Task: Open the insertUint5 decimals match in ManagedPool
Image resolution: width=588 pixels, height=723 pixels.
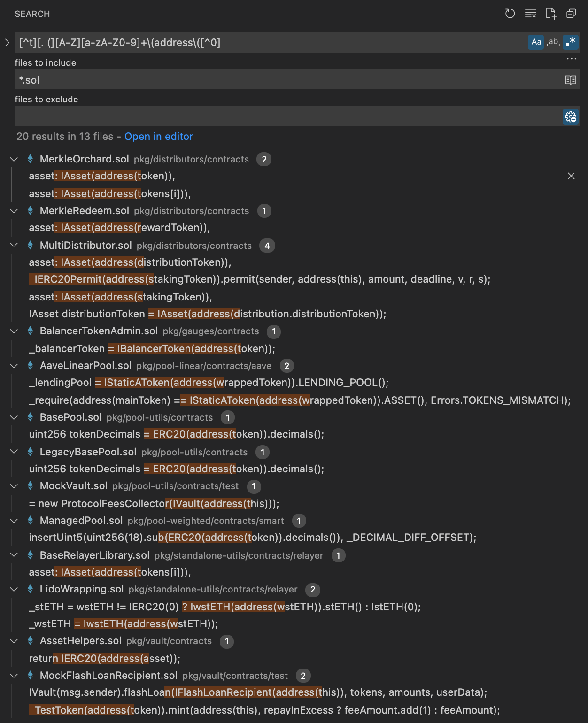Action: [x=253, y=538]
